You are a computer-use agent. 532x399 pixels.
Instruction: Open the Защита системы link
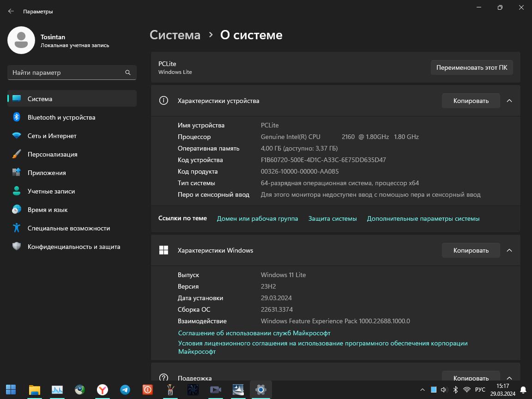click(332, 218)
